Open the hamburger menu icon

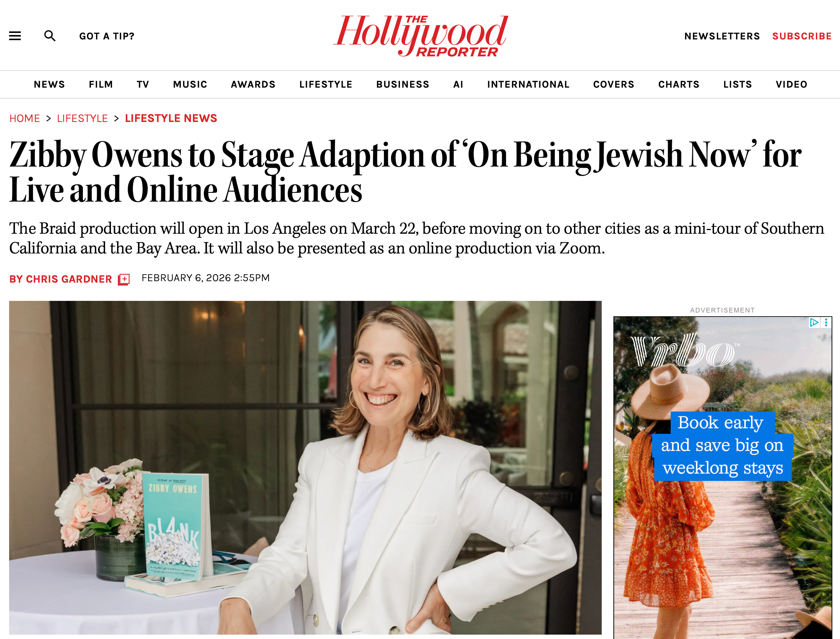pos(15,36)
